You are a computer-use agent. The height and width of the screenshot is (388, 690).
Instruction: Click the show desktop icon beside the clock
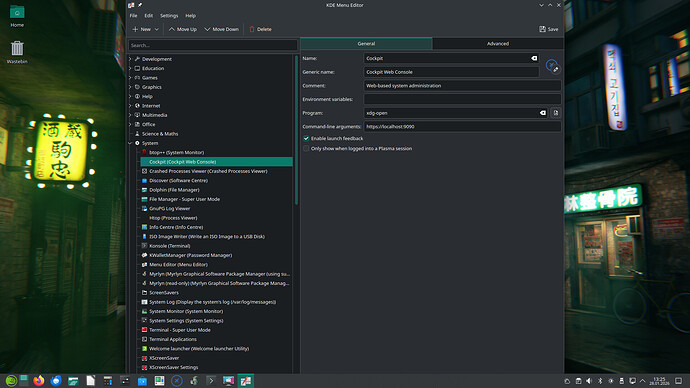679,381
